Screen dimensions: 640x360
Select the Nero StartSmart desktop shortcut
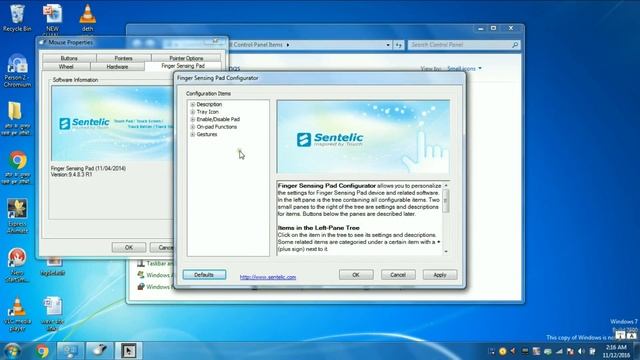(17, 265)
